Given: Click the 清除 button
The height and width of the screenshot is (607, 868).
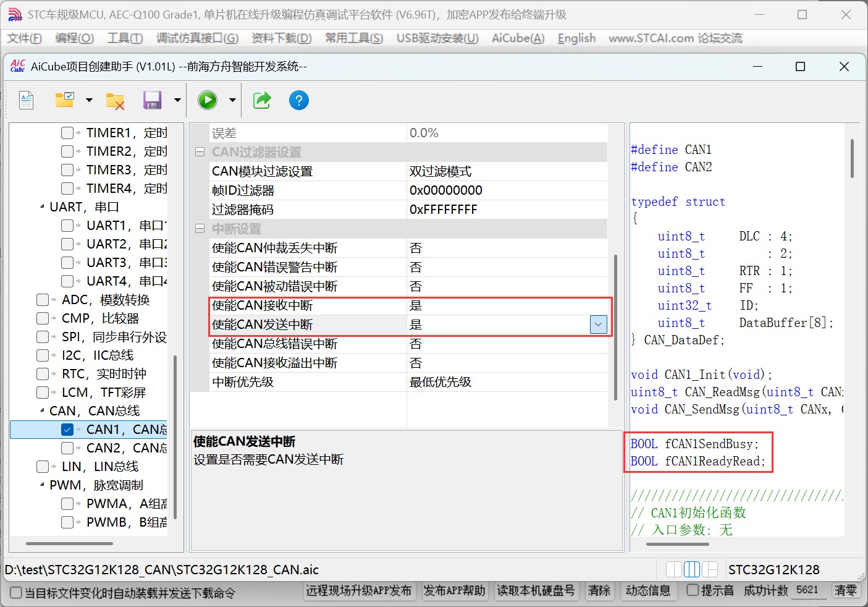Looking at the screenshot, I should pyautogui.click(x=599, y=591).
